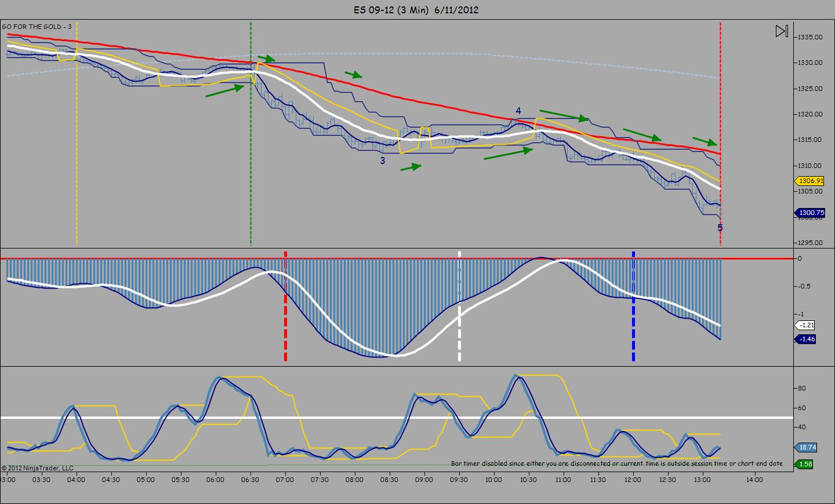Click the blue 1300.75 price marker

click(811, 213)
